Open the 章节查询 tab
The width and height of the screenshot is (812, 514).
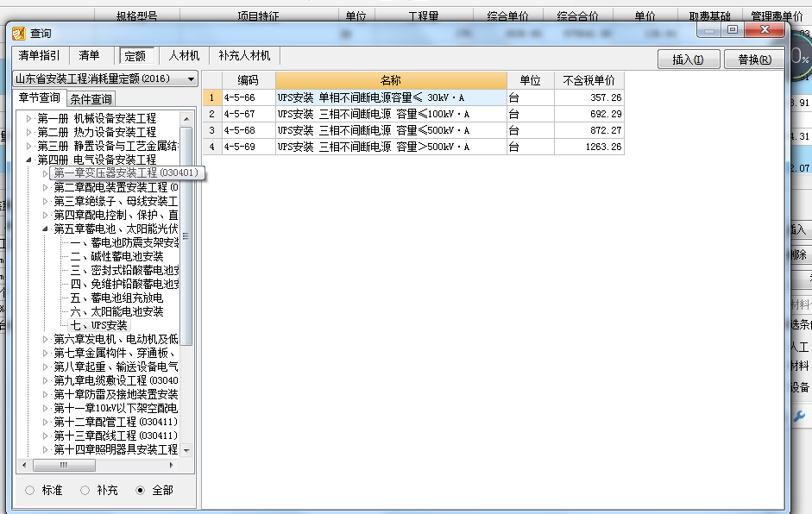(x=40, y=97)
